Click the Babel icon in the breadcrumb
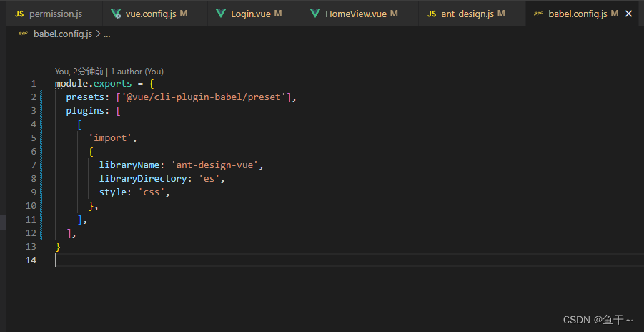The image size is (644, 332). pyautogui.click(x=24, y=34)
